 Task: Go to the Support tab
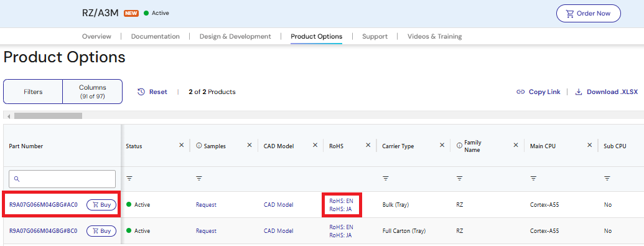[x=375, y=36]
